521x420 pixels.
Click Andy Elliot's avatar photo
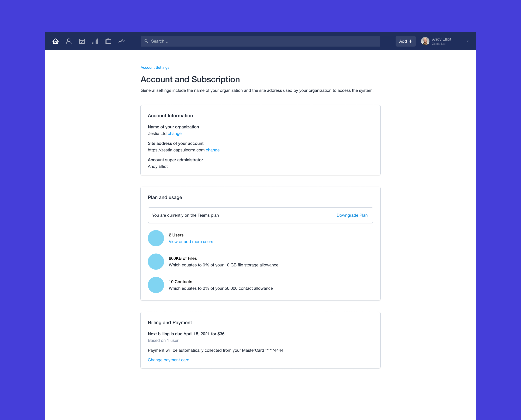[425, 41]
